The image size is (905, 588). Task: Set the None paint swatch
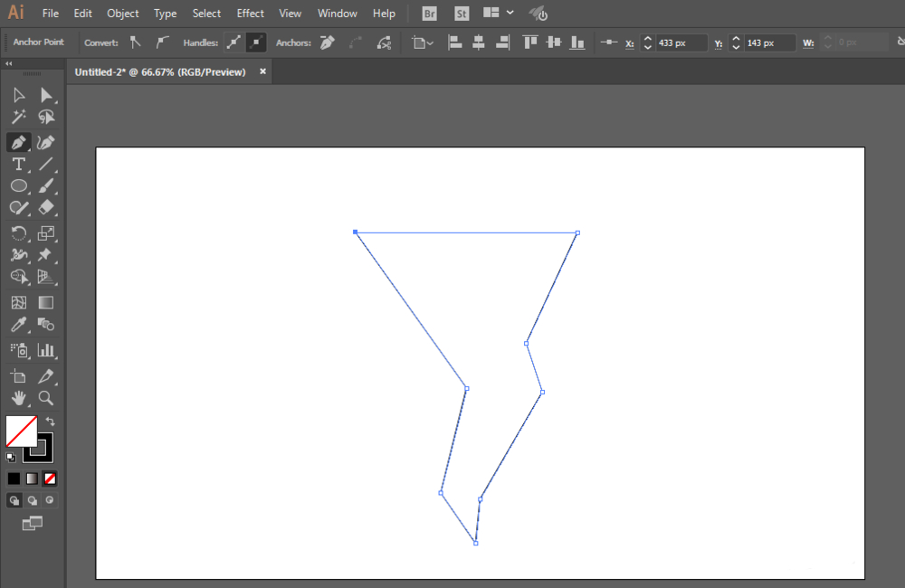pyautogui.click(x=50, y=479)
